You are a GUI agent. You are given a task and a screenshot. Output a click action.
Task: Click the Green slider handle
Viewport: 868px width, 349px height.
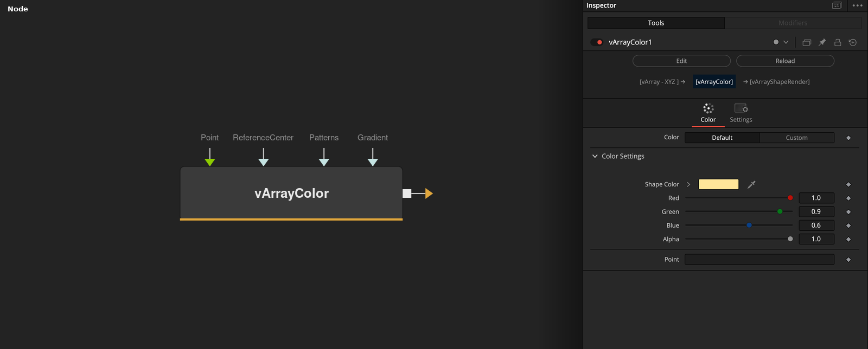(780, 211)
